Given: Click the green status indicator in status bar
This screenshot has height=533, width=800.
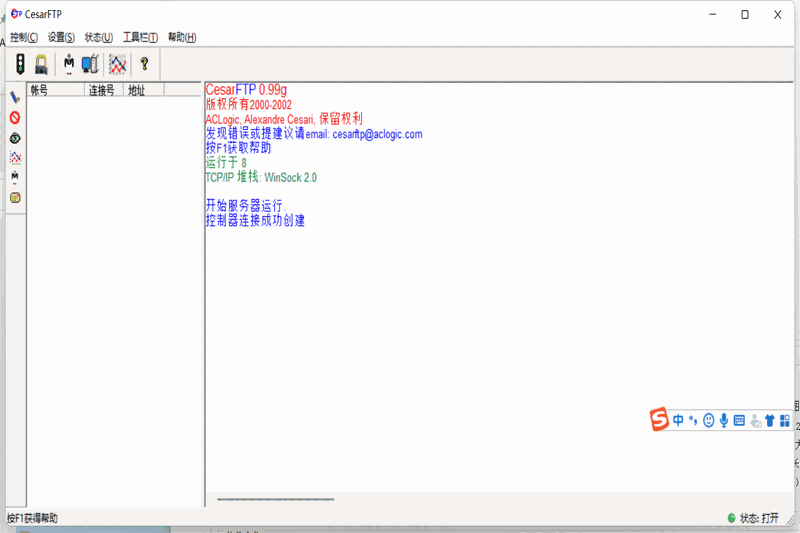Looking at the screenshot, I should tap(731, 518).
